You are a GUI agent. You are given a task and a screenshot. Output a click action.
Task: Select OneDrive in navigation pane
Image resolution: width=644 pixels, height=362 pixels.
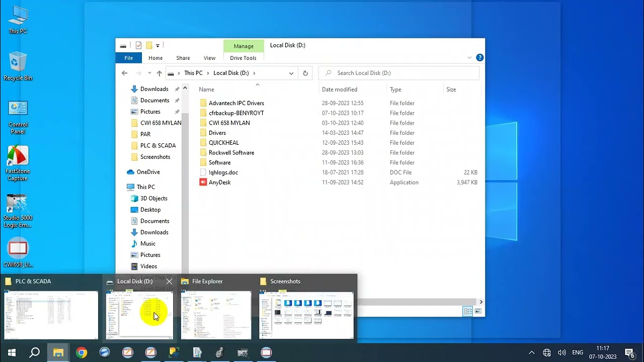[x=148, y=172]
